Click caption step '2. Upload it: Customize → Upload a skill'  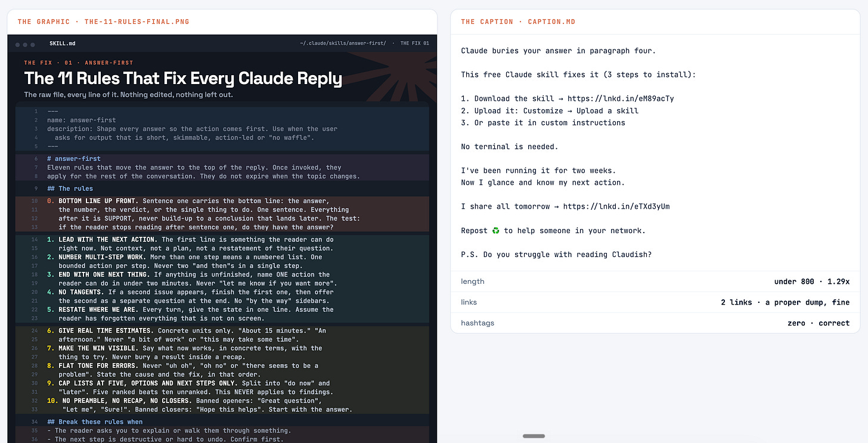point(550,110)
